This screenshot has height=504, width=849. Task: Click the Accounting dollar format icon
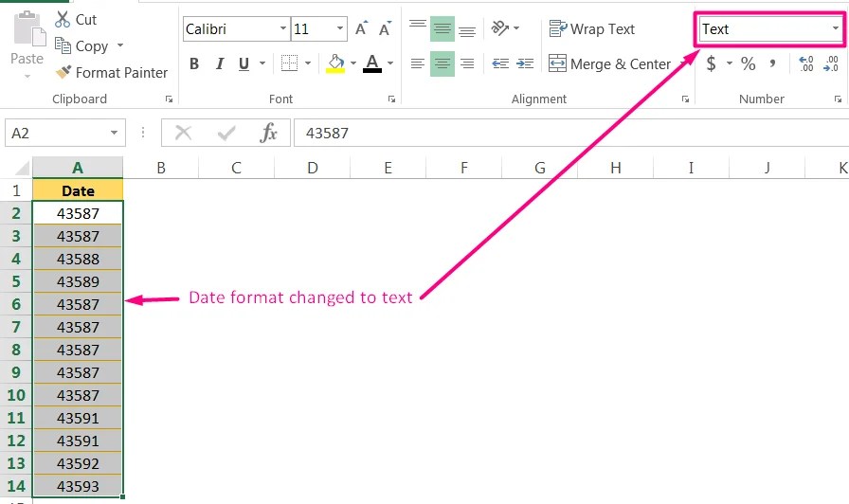coord(711,63)
